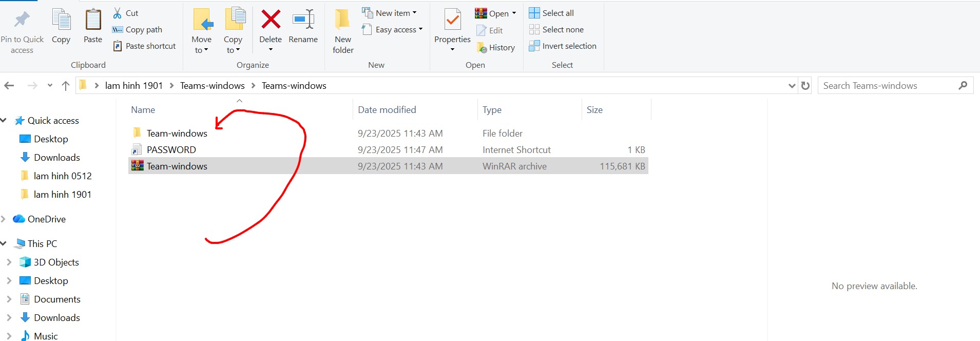
Task: Open lam hinh 0512 in Quick access
Action: coord(62,176)
